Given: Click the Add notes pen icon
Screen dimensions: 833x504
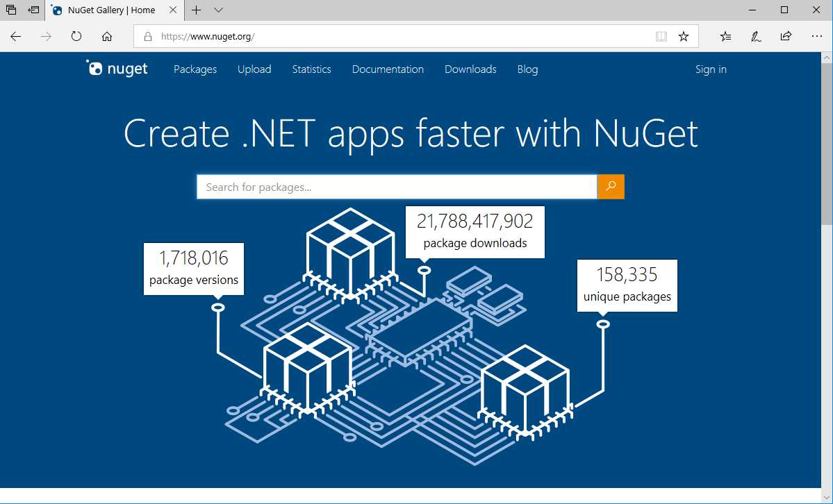Looking at the screenshot, I should [756, 36].
